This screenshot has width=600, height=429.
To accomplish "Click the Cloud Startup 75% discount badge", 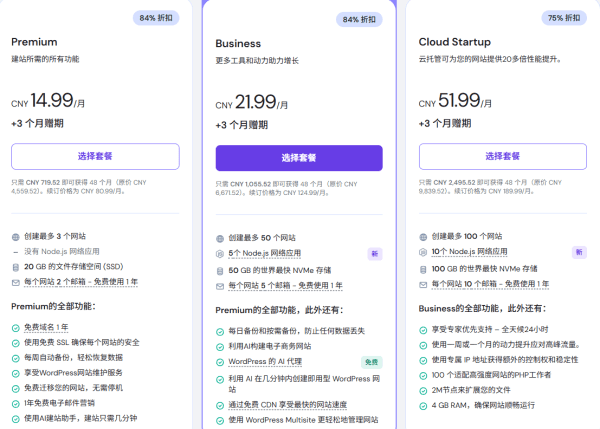I will pyautogui.click(x=564, y=18).
